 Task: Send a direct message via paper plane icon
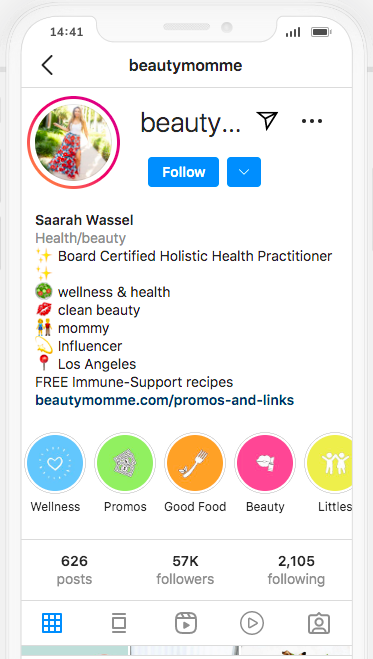pos(267,121)
